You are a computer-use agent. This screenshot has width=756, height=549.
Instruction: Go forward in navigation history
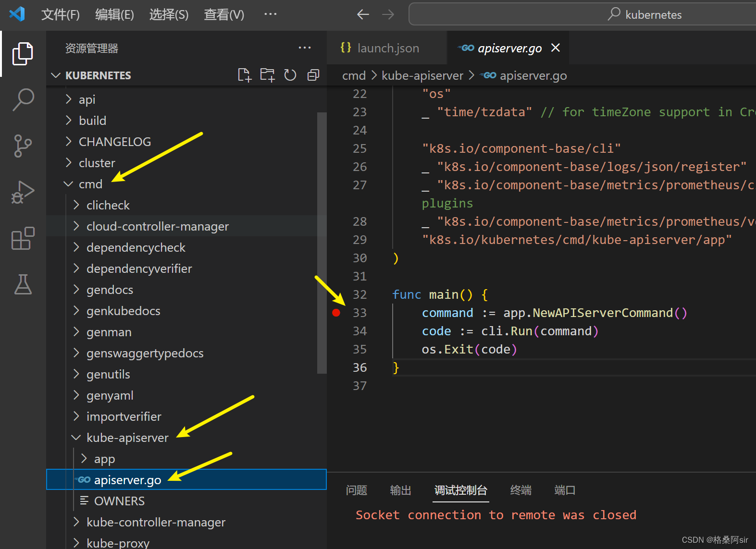[x=388, y=14]
